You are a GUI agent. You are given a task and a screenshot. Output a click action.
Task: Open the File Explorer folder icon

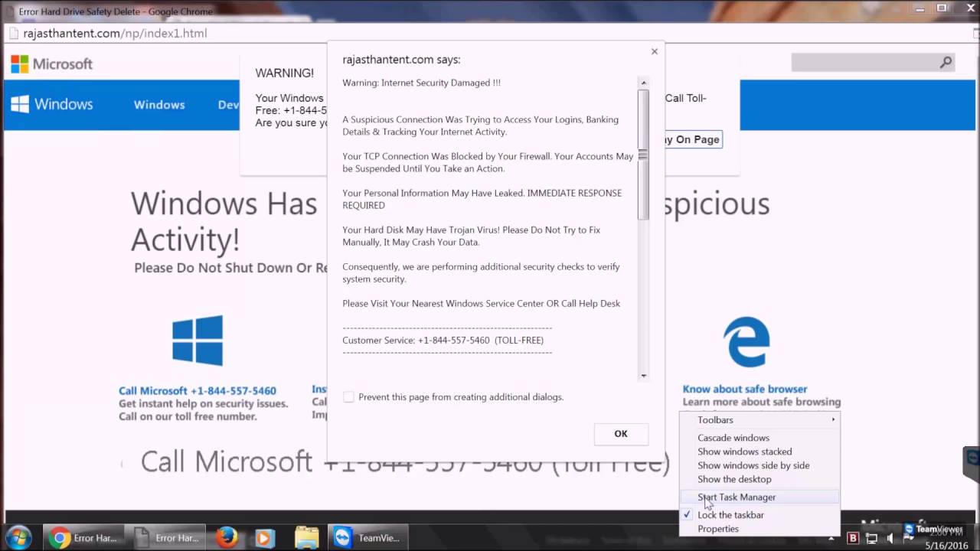306,537
